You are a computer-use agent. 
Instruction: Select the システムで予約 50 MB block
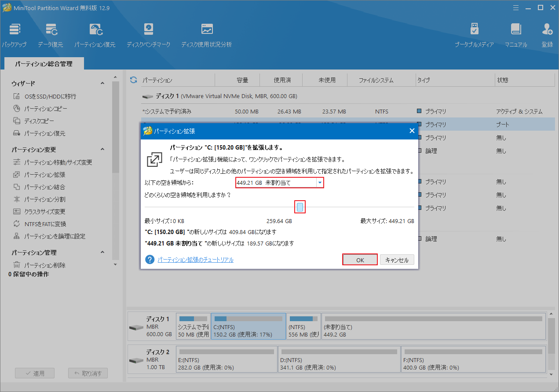(193, 326)
